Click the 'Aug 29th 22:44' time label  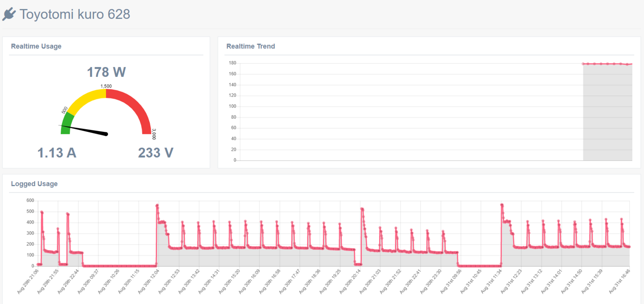[x=68, y=281]
